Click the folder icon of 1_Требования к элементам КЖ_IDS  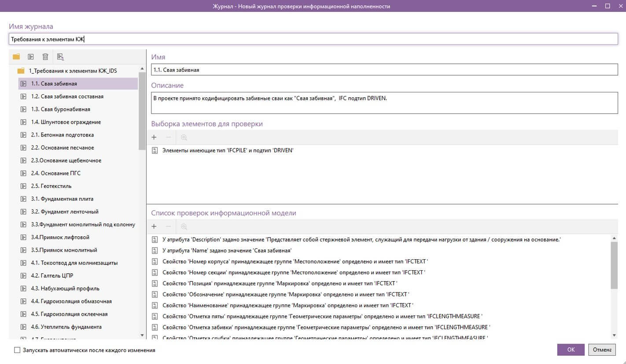click(x=21, y=71)
